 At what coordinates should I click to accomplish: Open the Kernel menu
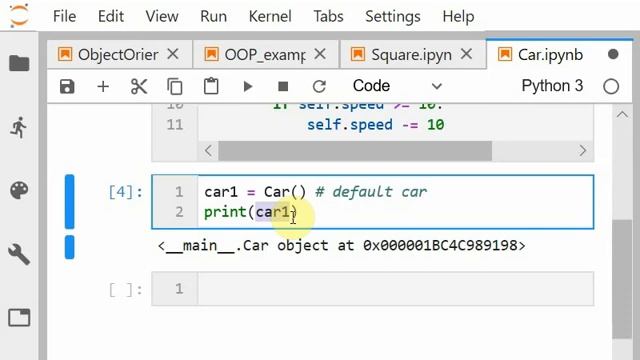(x=270, y=16)
